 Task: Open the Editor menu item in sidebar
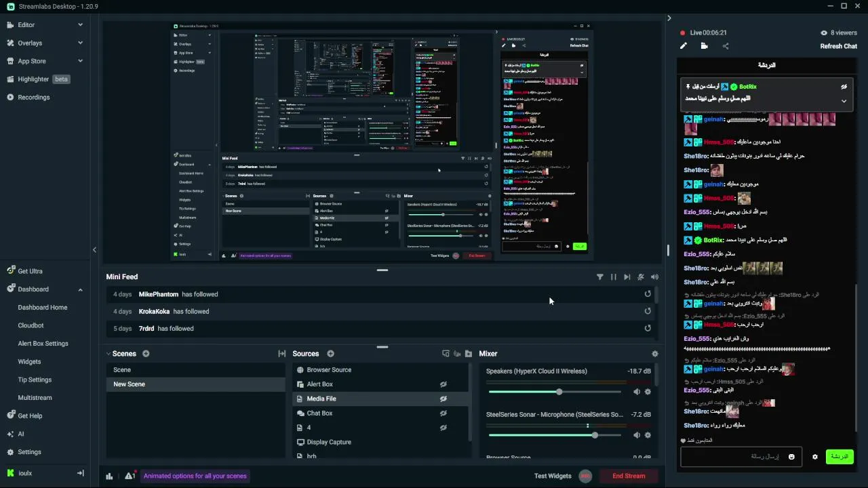click(26, 24)
